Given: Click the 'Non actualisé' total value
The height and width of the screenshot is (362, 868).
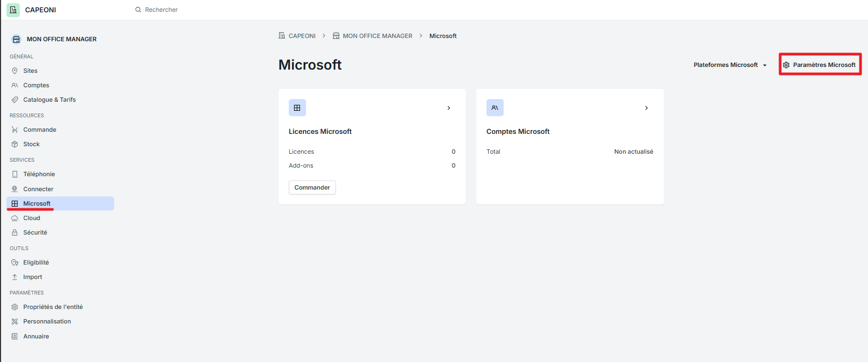Looking at the screenshot, I should [634, 152].
